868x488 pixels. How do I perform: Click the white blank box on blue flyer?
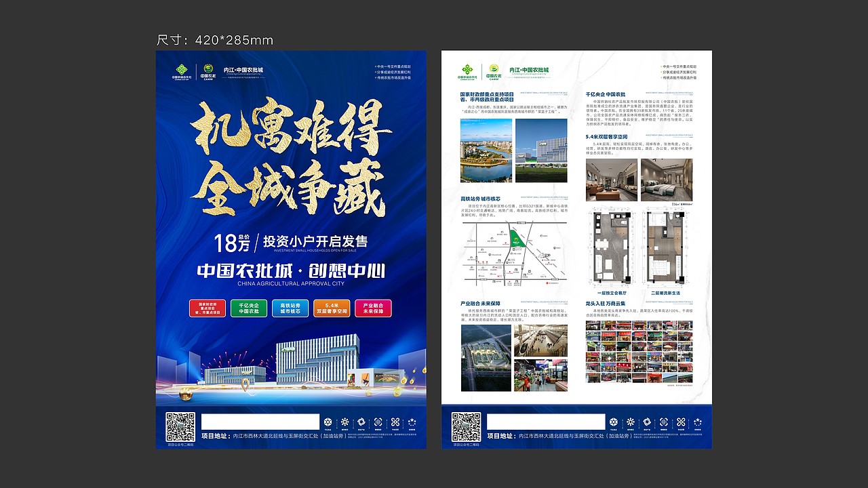point(260,422)
